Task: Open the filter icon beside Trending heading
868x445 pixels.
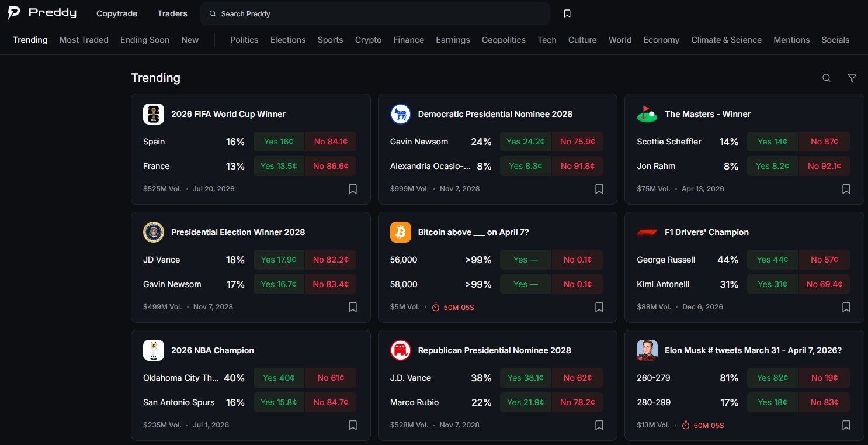Action: (x=852, y=78)
